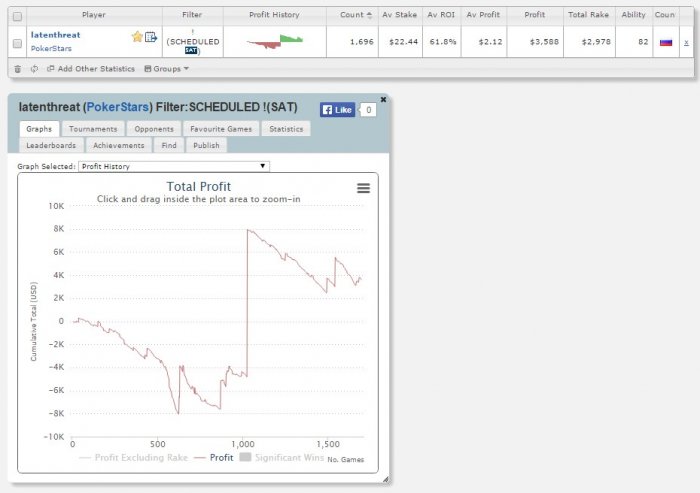
Task: Click the Russian flag icon
Action: pyautogui.click(x=666, y=42)
